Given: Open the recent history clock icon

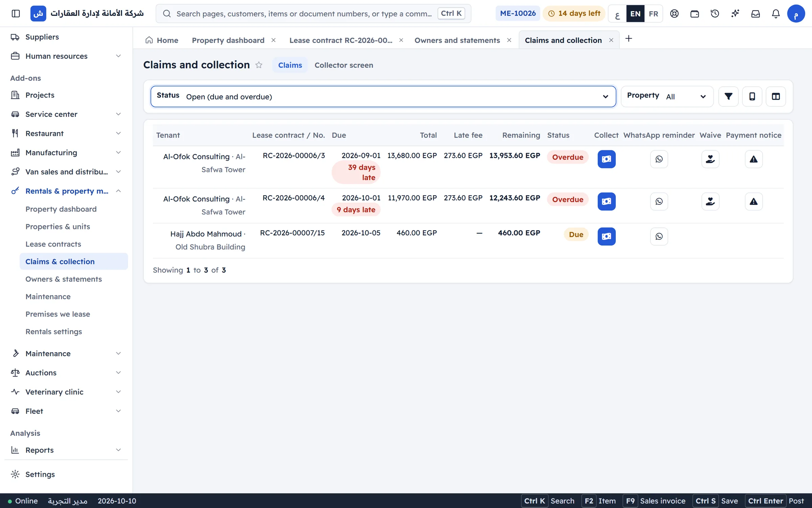Looking at the screenshot, I should (715, 14).
